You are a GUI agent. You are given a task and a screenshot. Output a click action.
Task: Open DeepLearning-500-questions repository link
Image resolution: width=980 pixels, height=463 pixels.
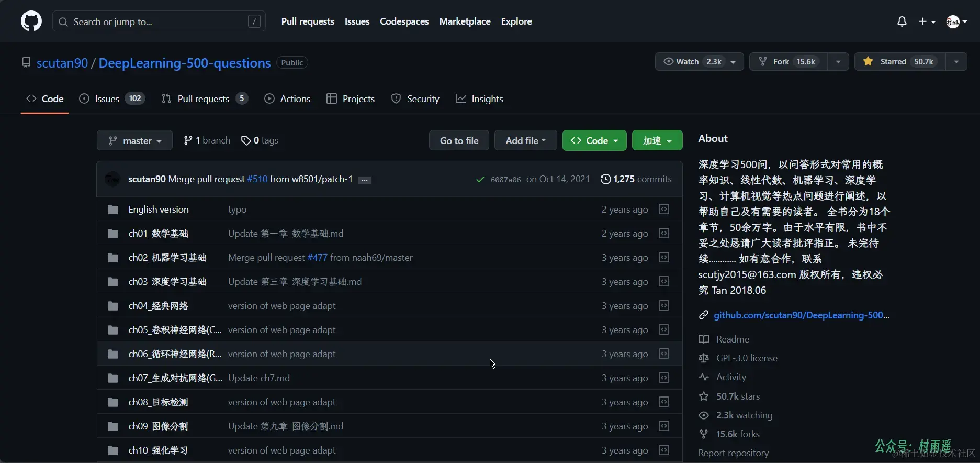point(185,63)
